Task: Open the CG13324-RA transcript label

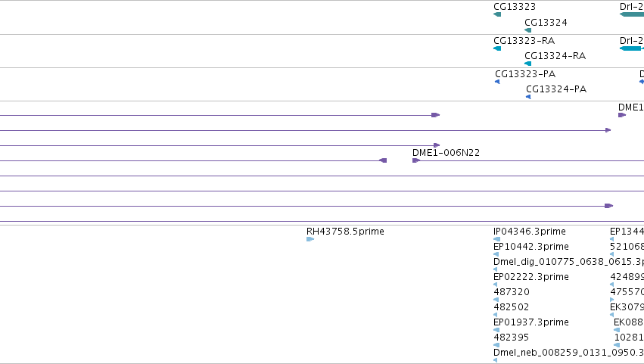Action: pyautogui.click(x=555, y=56)
